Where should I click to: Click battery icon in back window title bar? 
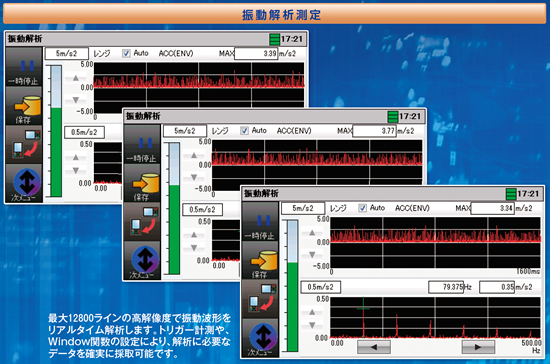click(275, 39)
